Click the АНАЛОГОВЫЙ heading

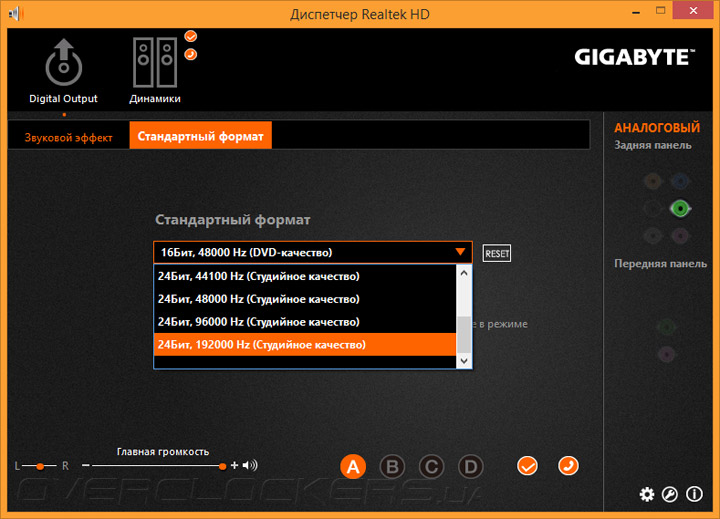coord(657,128)
